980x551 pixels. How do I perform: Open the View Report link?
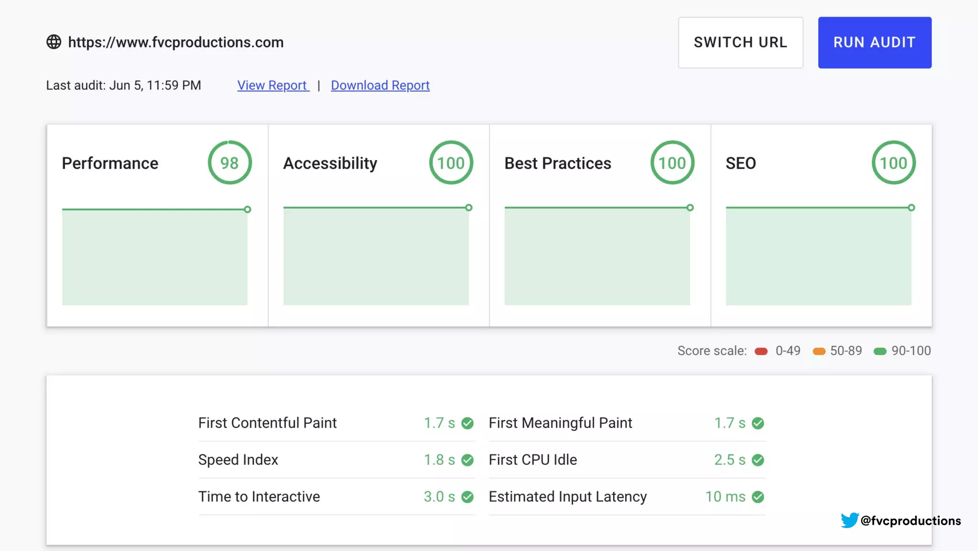[x=273, y=85]
